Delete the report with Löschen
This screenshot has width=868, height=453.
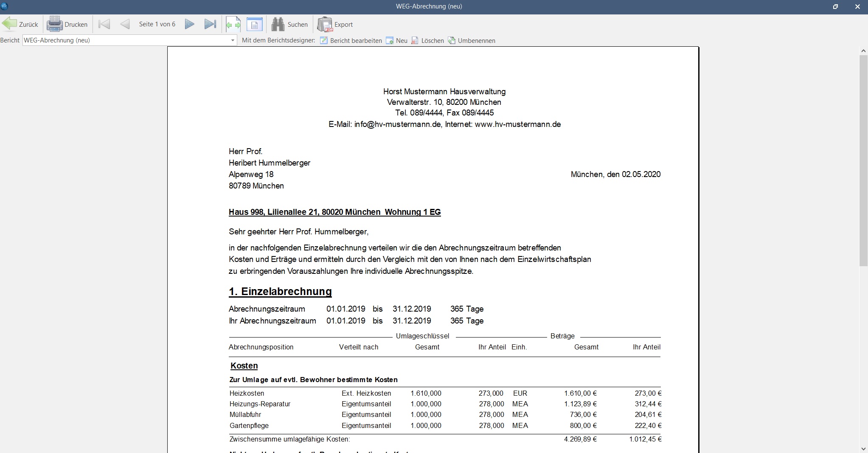click(427, 40)
